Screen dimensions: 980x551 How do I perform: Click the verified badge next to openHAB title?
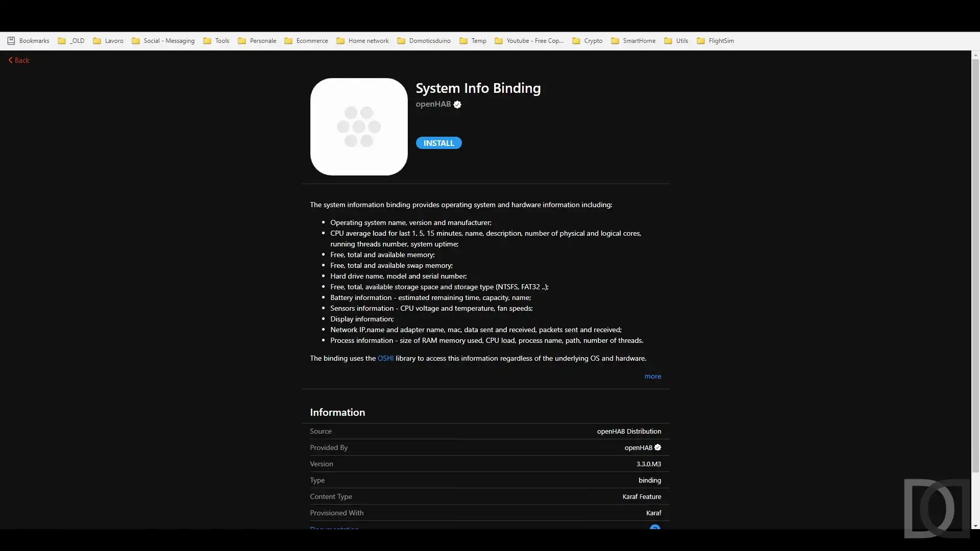click(457, 105)
